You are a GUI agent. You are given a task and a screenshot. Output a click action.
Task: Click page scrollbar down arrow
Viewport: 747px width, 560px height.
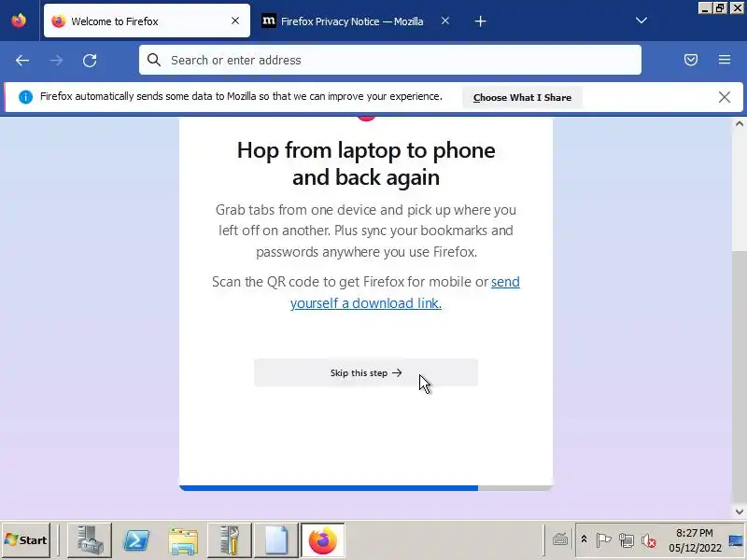[739, 511]
